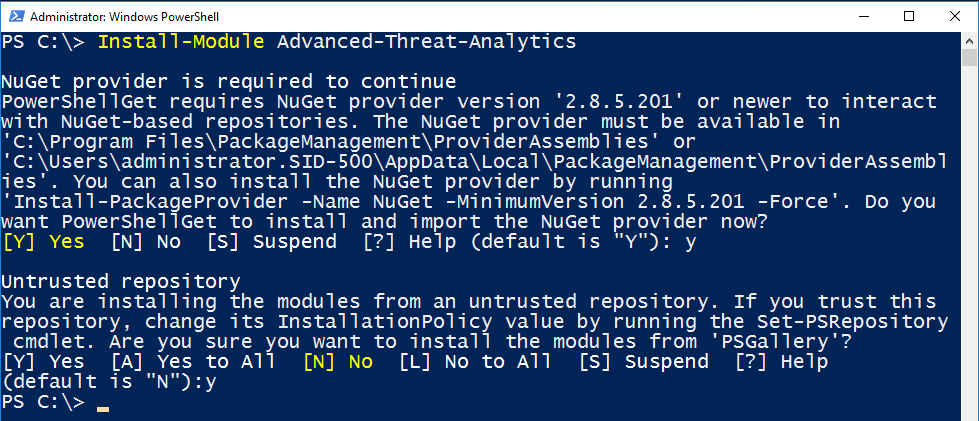This screenshot has width=979, height=421.
Task: Click the scrollbar up arrow
Action: coord(970,40)
